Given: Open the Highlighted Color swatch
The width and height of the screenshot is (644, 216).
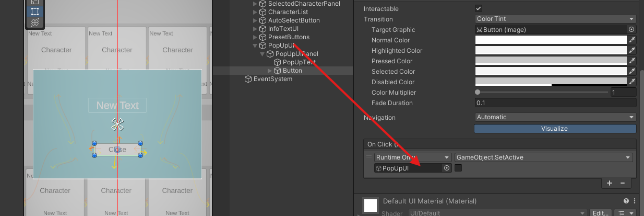Looking at the screenshot, I should [551, 51].
